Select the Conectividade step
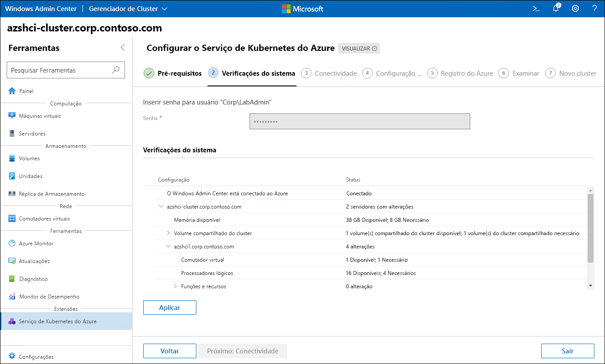The height and width of the screenshot is (364, 605). 329,73
